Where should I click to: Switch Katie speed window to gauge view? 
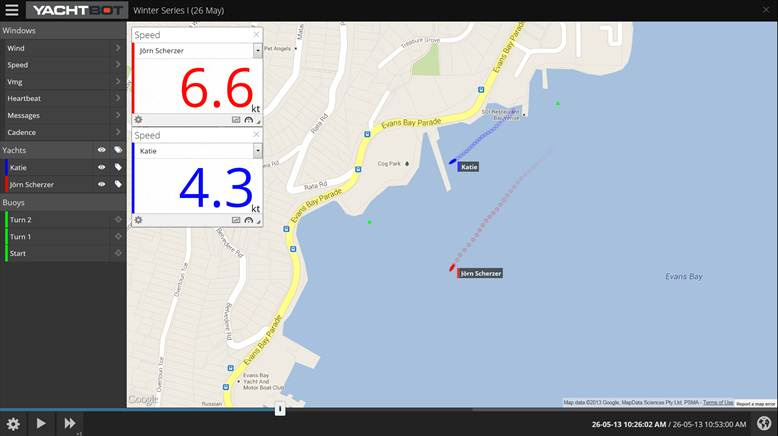248,220
